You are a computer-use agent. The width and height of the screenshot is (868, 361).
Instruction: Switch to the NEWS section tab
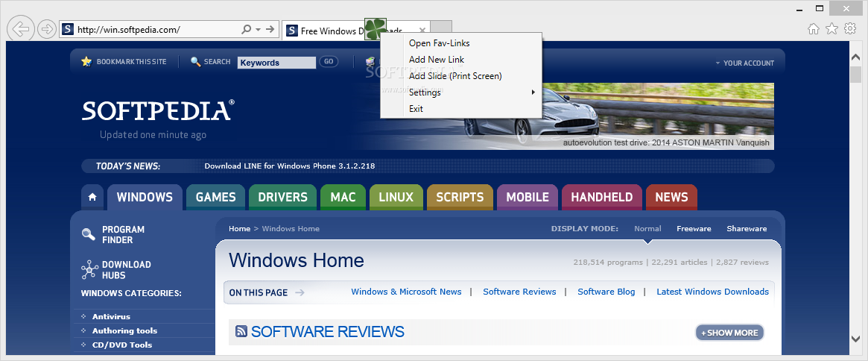[671, 197]
